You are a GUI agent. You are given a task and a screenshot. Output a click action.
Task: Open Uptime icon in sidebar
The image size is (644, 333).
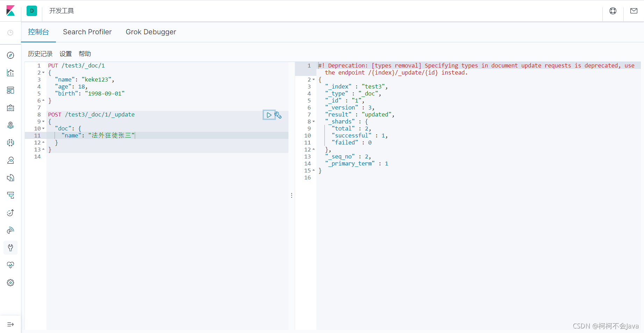10,213
